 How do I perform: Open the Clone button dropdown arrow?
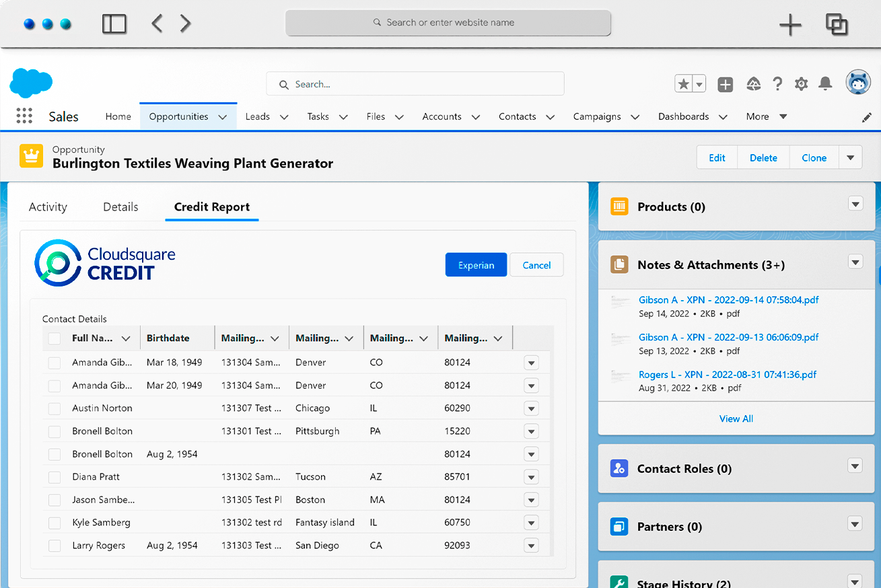[x=851, y=157]
